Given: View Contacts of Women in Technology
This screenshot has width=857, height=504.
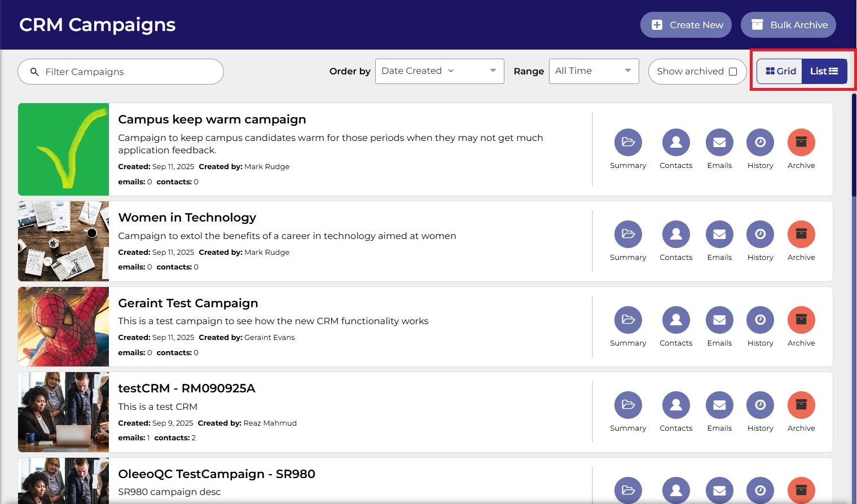Looking at the screenshot, I should (676, 234).
